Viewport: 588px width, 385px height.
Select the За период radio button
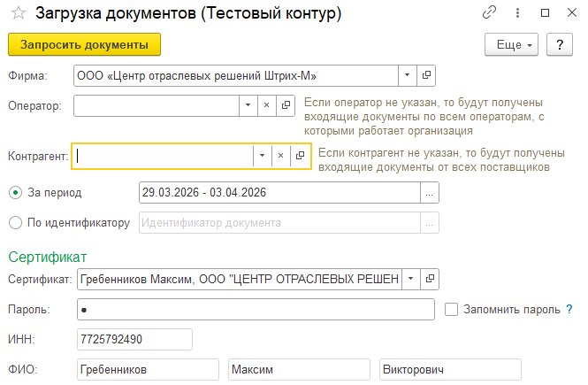click(15, 193)
